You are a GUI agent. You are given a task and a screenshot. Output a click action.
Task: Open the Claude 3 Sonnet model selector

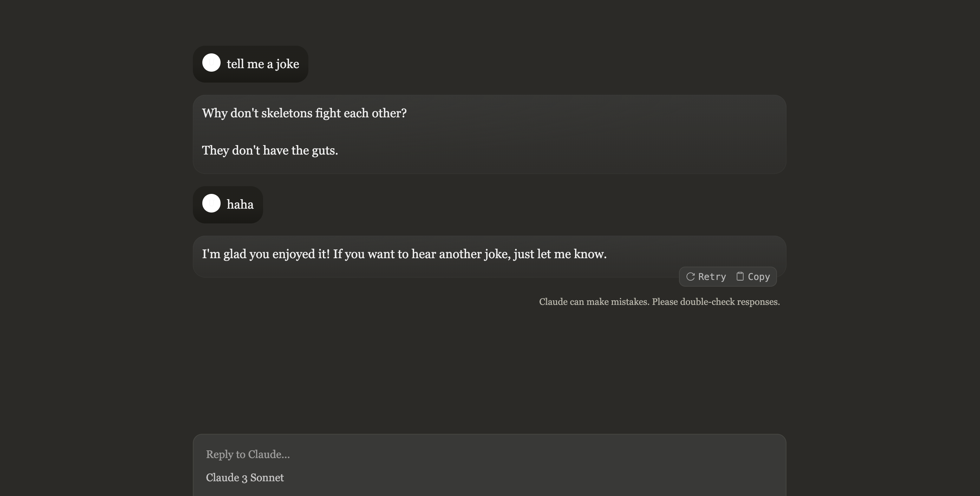244,478
